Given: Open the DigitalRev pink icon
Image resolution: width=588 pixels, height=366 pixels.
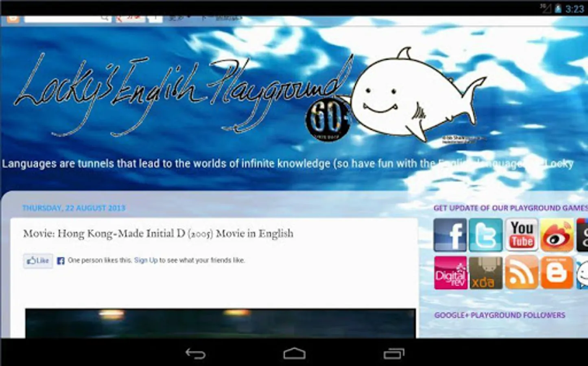Looking at the screenshot, I should click(450, 272).
